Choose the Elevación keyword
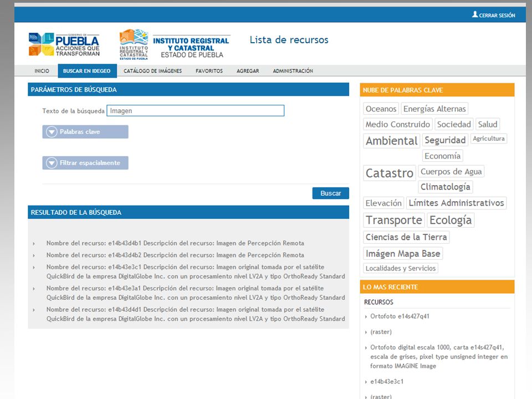 pos(383,203)
